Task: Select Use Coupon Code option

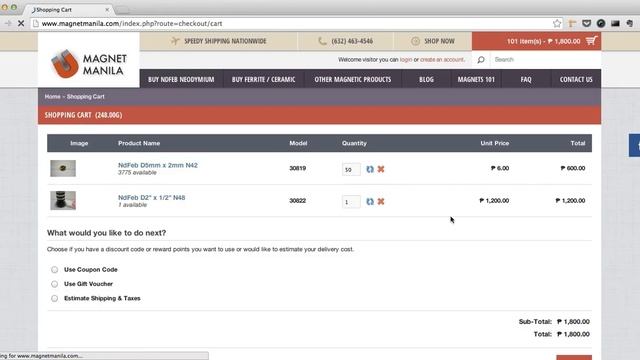Action: coord(55,269)
